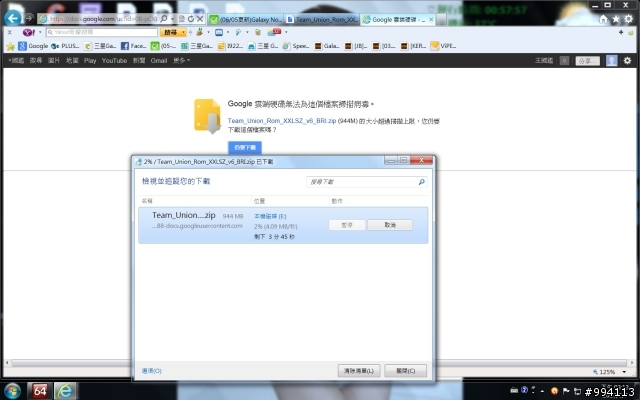The image size is (640, 400).
Task: Click the favorites bar add star icon
Action: point(10,46)
